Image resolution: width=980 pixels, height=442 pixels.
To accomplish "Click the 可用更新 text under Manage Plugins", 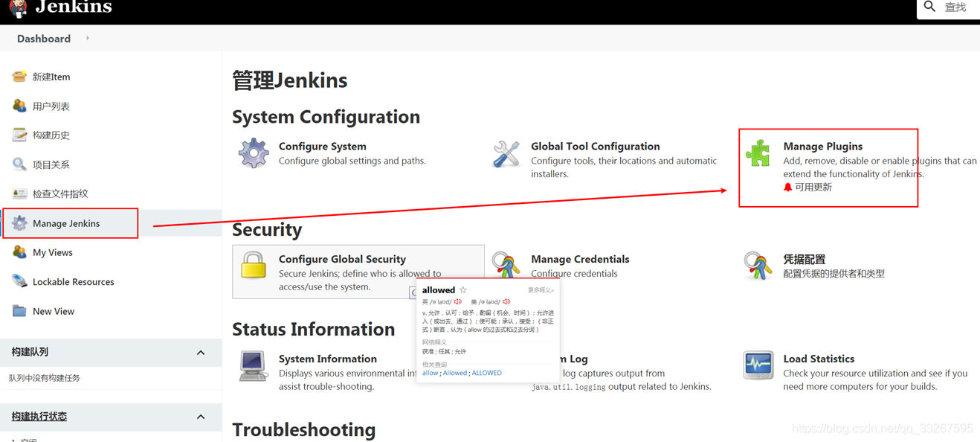I will pyautogui.click(x=813, y=188).
